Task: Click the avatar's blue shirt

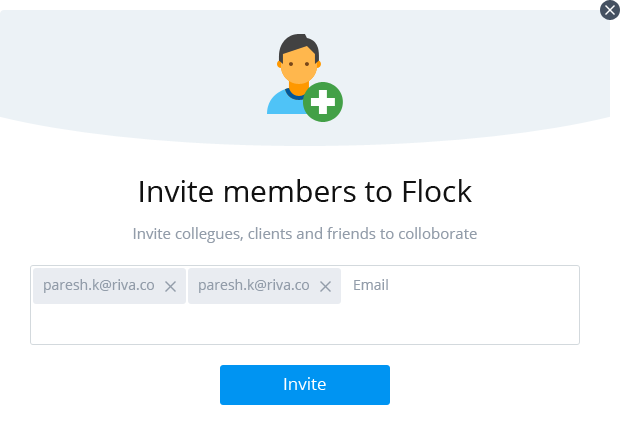Action: 280,103
